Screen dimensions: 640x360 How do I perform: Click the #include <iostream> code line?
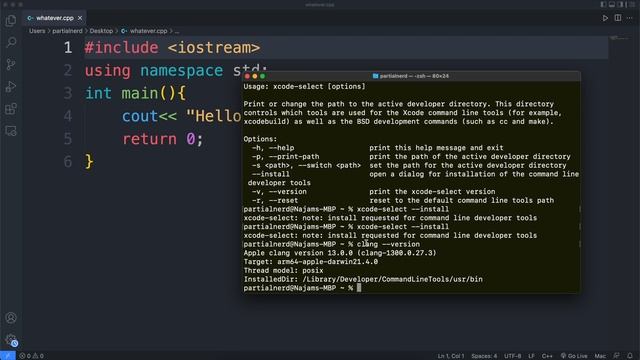pyautogui.click(x=172, y=48)
